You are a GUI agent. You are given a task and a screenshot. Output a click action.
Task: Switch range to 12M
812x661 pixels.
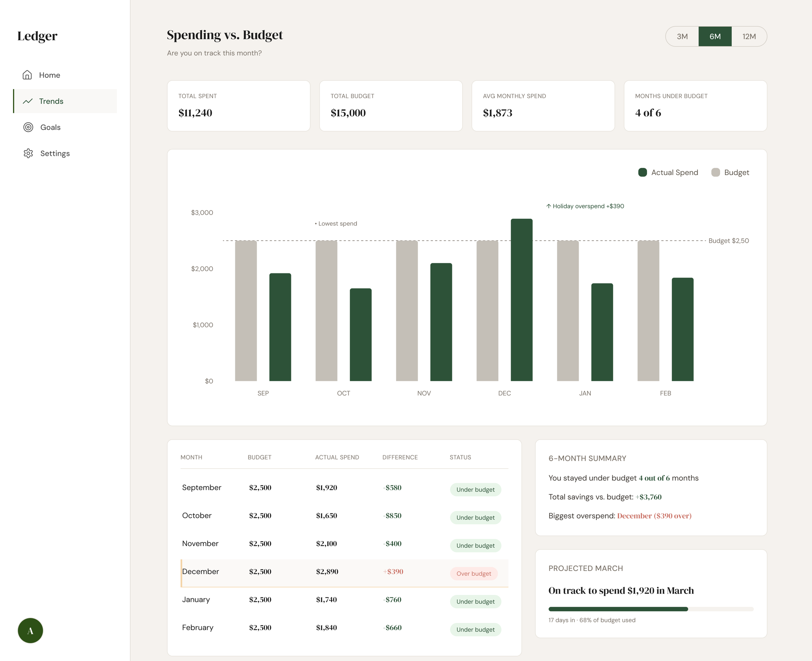749,37
